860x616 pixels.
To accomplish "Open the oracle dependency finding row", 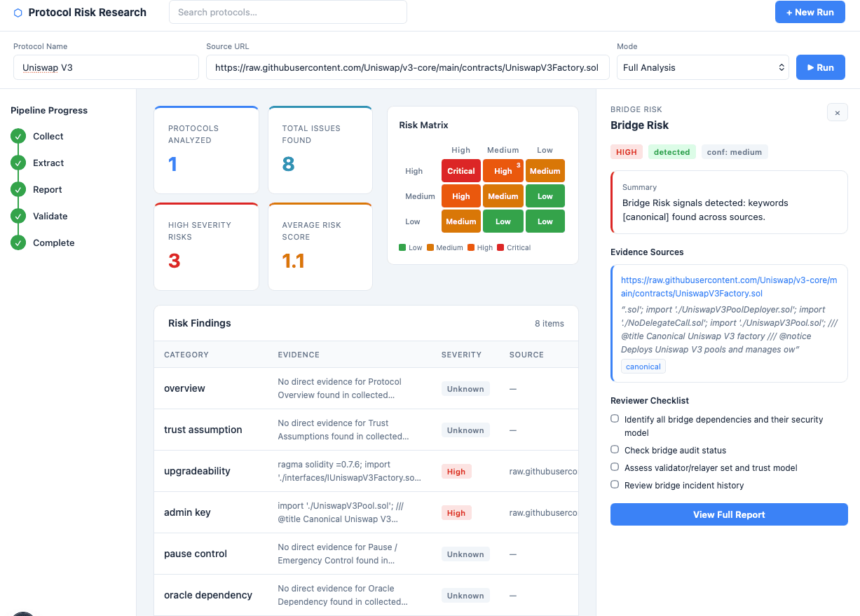I will point(366,595).
